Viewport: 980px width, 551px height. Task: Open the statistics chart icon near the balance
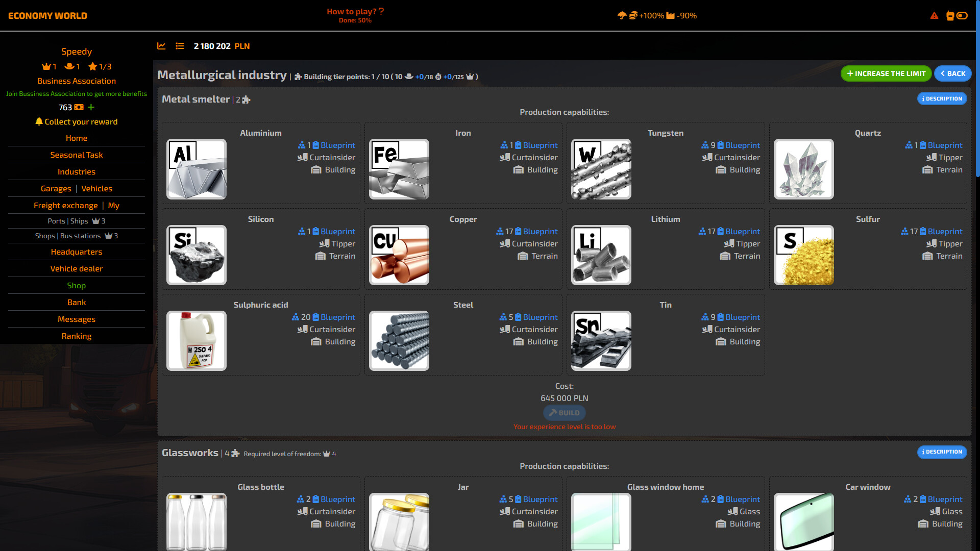(161, 46)
